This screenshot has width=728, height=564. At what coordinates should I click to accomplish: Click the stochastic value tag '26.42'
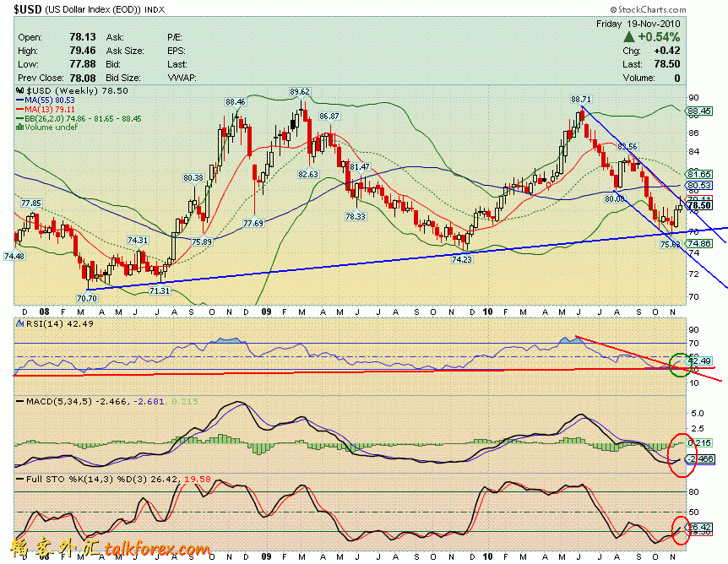[x=699, y=528]
